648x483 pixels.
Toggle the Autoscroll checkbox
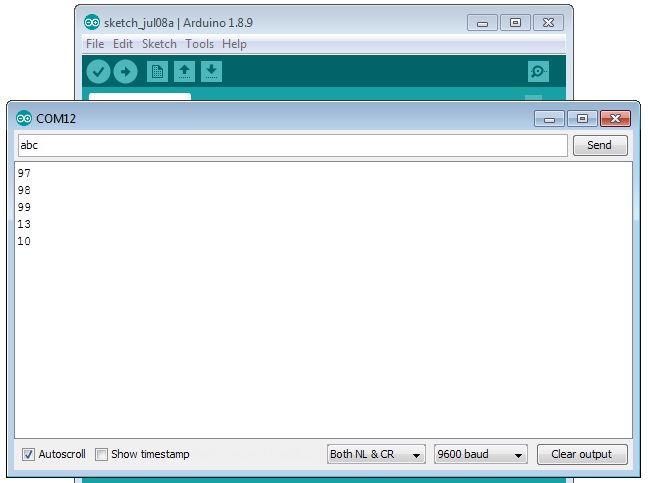click(x=28, y=454)
